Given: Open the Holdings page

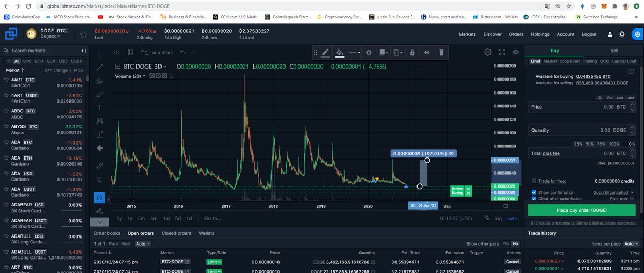Looking at the screenshot, I should pyautogui.click(x=539, y=34).
